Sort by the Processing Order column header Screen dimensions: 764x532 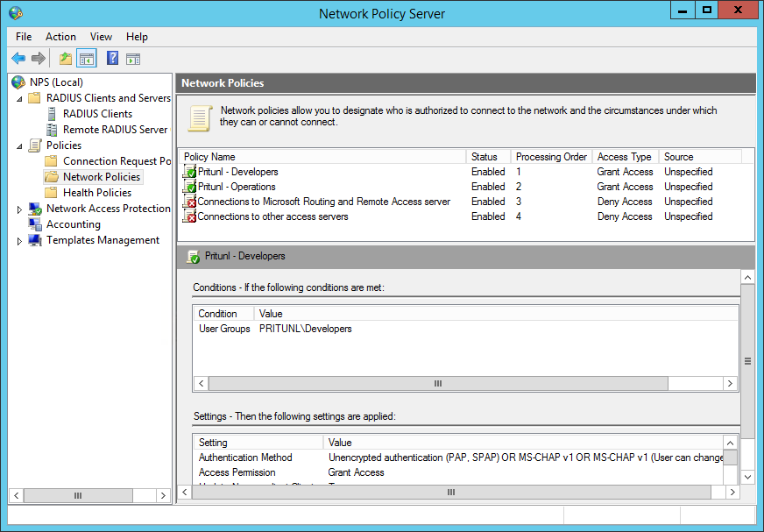tap(550, 157)
